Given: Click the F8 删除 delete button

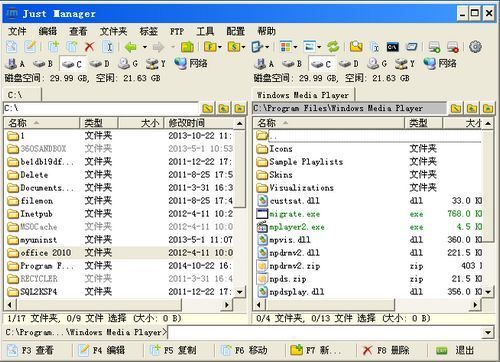Looking at the screenshot, I should pyautogui.click(x=386, y=350).
